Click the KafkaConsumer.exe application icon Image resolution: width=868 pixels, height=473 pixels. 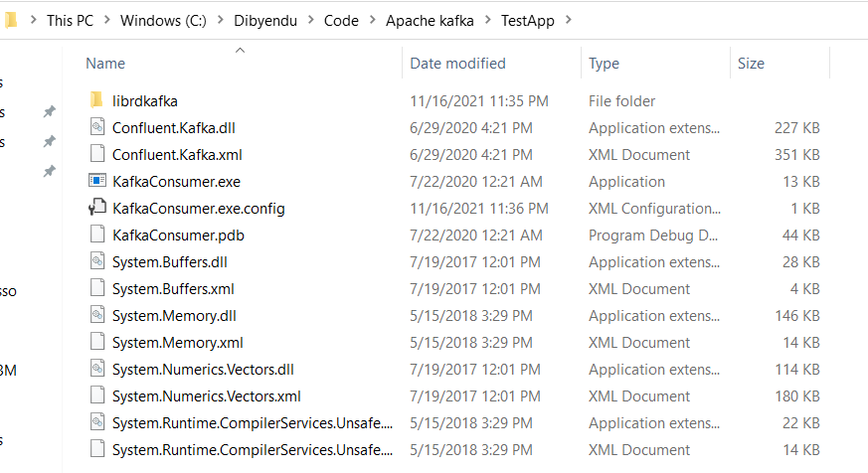[97, 181]
